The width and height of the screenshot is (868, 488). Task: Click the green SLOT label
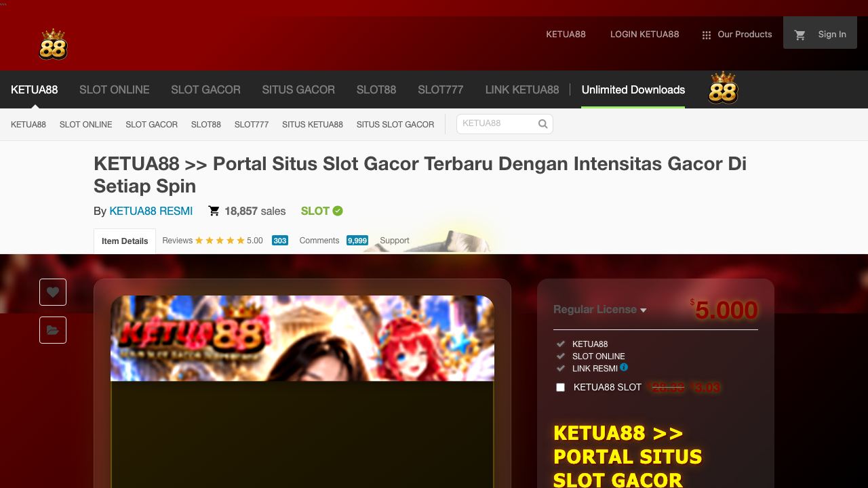pos(315,211)
